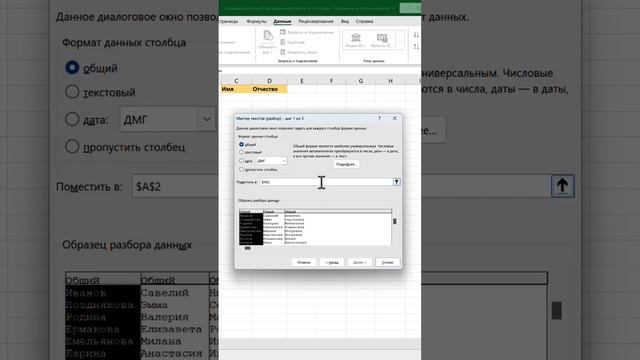Select the текстовый radio in Text Wizard dialog
This screenshot has width=640, height=360.
pyautogui.click(x=242, y=152)
